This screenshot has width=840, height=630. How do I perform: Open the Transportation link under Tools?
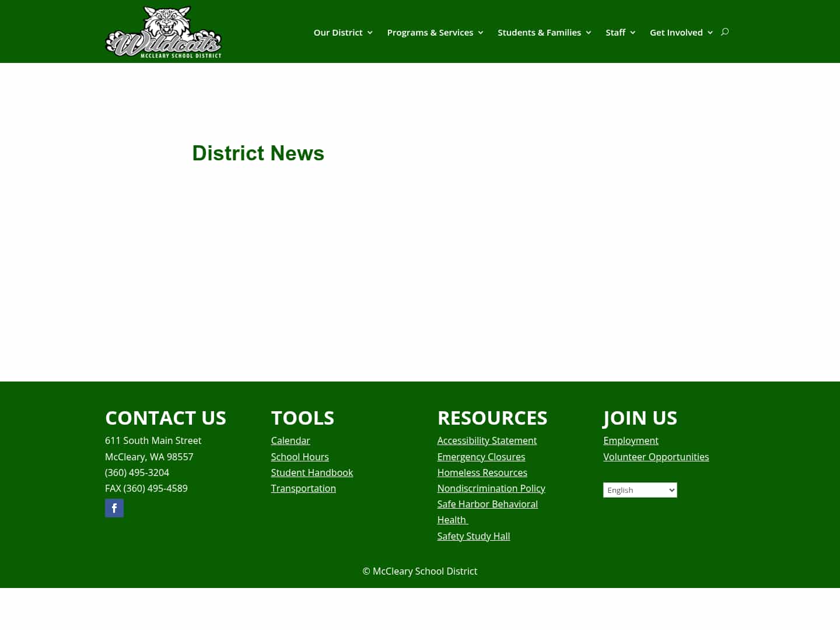pyautogui.click(x=303, y=488)
